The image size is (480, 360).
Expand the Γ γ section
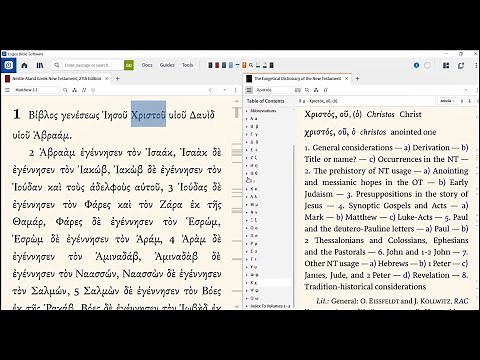(x=247, y=134)
